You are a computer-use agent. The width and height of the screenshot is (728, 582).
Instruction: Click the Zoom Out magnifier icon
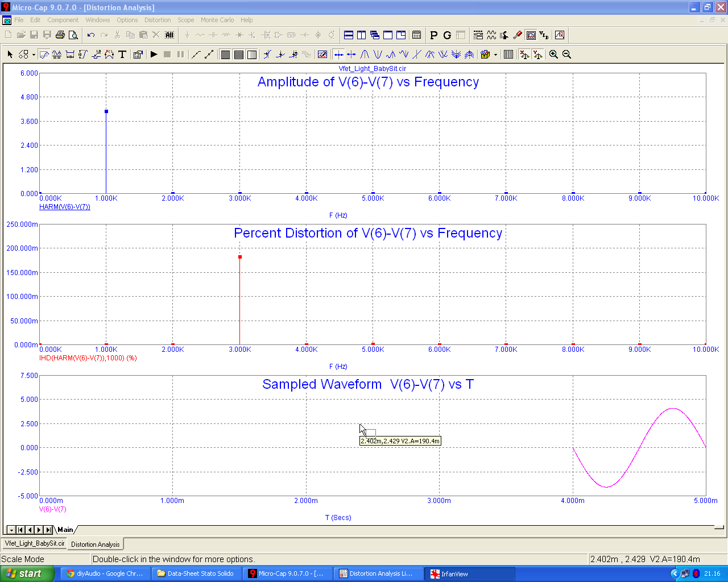(x=566, y=55)
